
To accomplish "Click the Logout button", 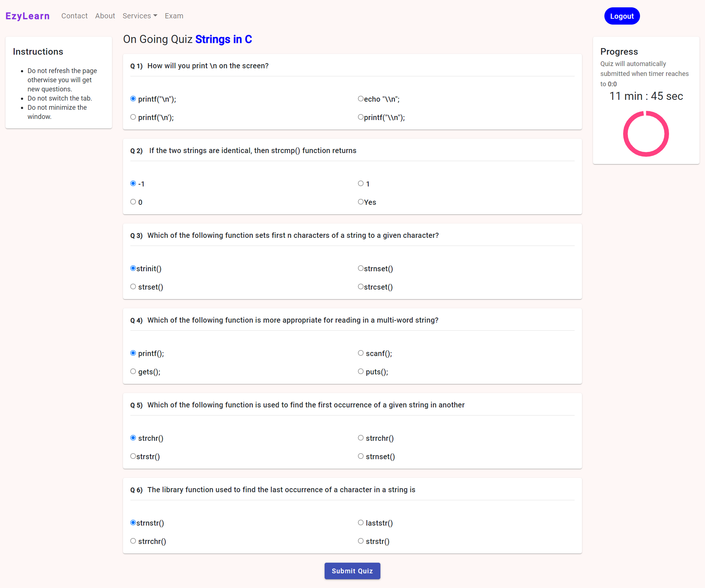I will tap(622, 16).
